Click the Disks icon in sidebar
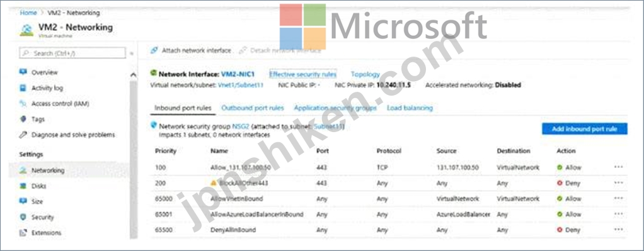The width and height of the screenshot is (644, 251). coord(23,186)
